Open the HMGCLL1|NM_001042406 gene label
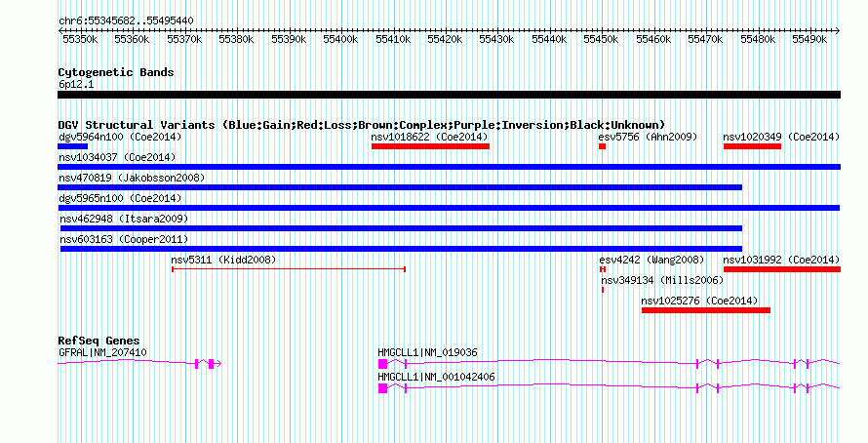Screen dimensions: 868x443 pyautogui.click(x=436, y=377)
